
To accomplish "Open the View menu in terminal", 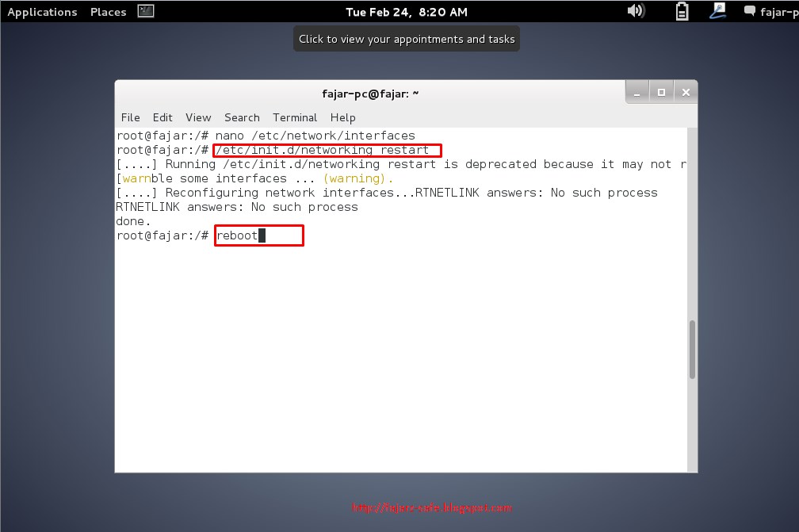I will click(x=198, y=117).
